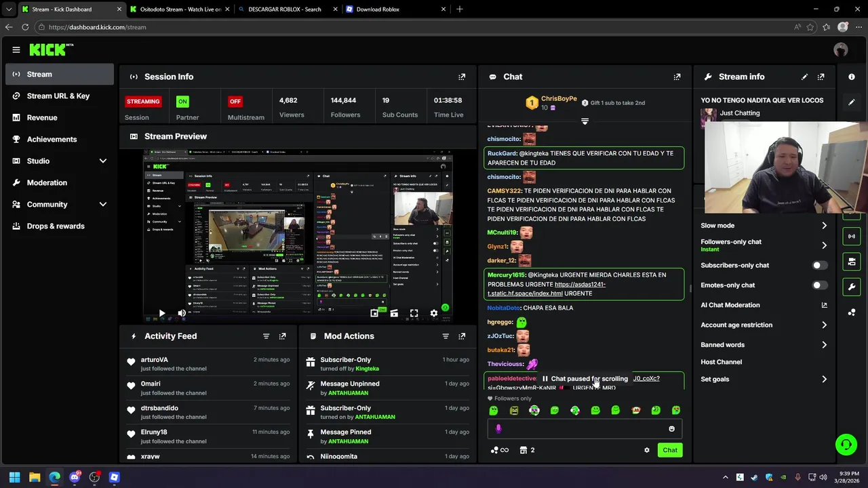The width and height of the screenshot is (868, 488).
Task: Pop out the Activity Feed panel
Action: 282,336
